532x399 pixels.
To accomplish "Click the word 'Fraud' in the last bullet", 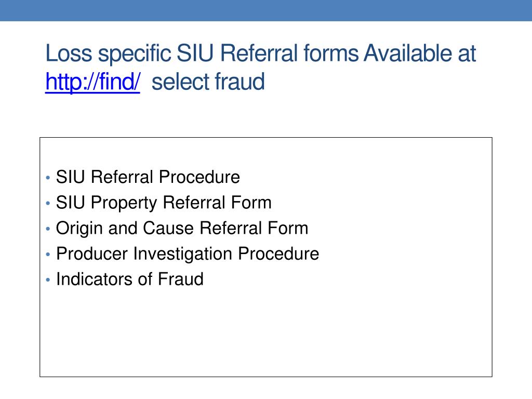I will [x=181, y=279].
